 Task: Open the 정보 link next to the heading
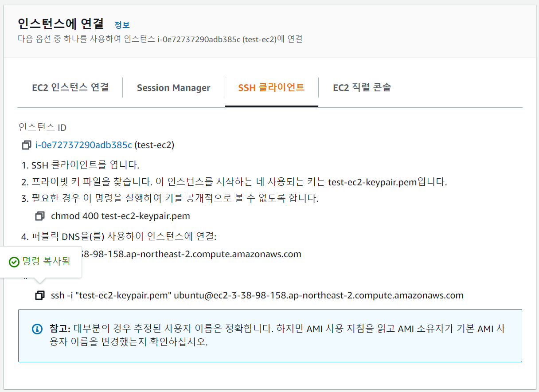(x=122, y=25)
